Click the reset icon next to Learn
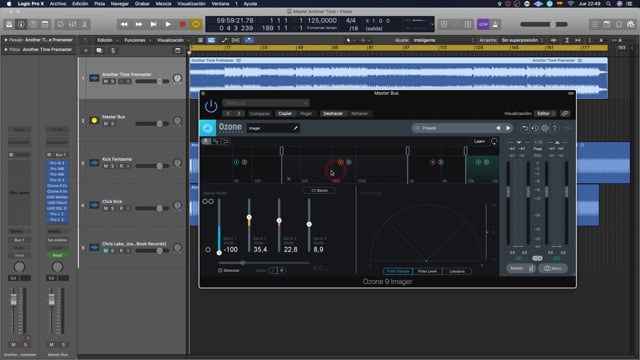 point(494,141)
